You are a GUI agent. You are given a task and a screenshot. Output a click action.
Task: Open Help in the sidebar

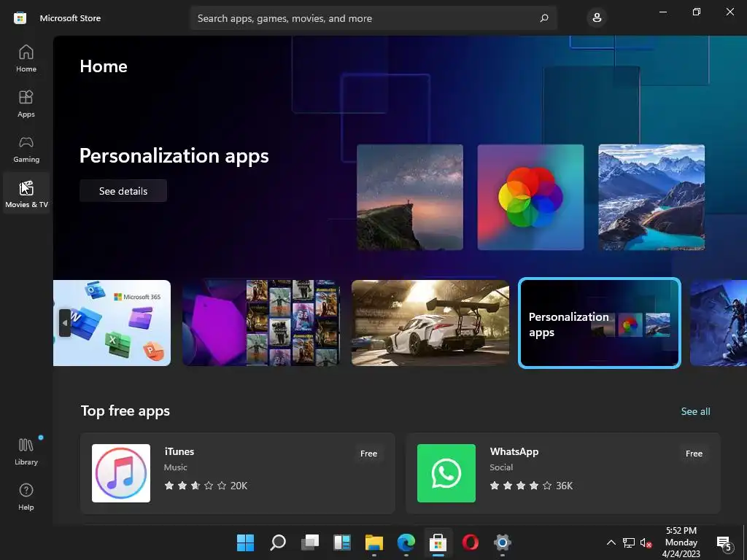point(26,497)
